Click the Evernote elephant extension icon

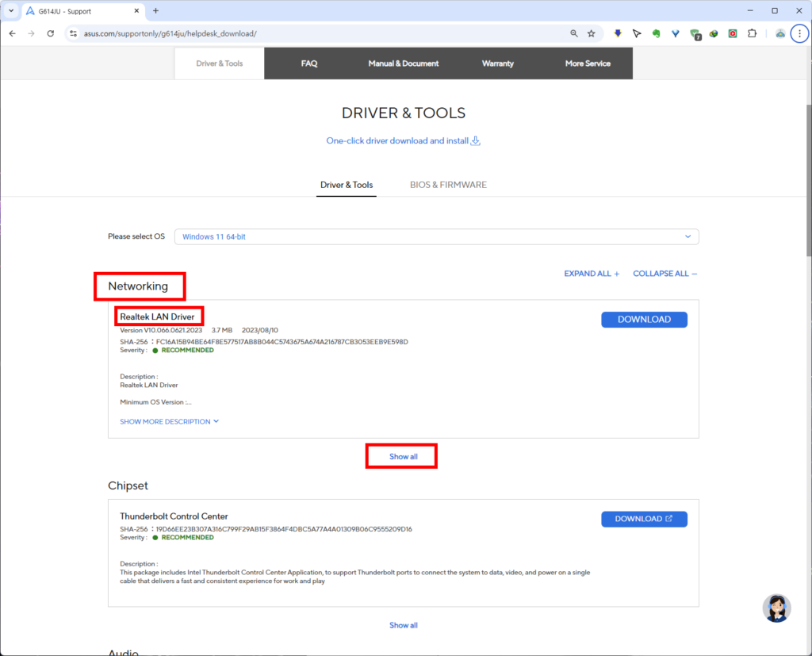tap(656, 33)
